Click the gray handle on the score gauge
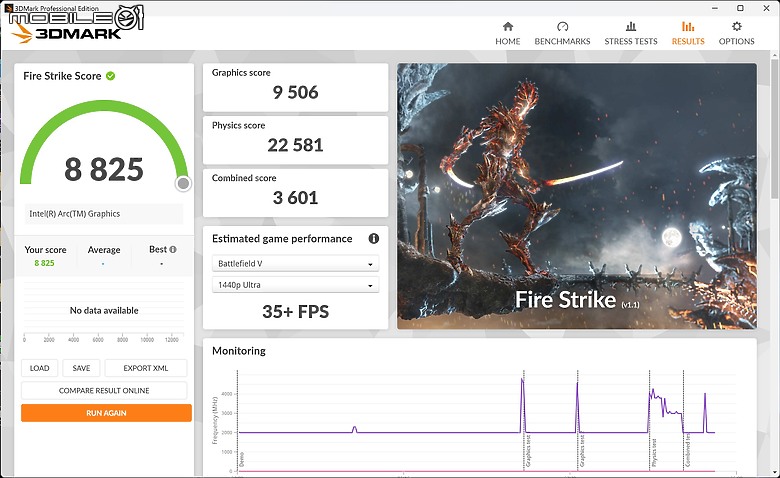Viewport: 780px width, 478px height. 183,184
